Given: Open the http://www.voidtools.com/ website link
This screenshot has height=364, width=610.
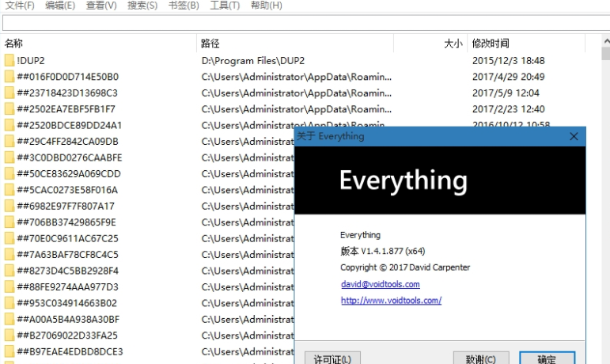Looking at the screenshot, I should (392, 300).
